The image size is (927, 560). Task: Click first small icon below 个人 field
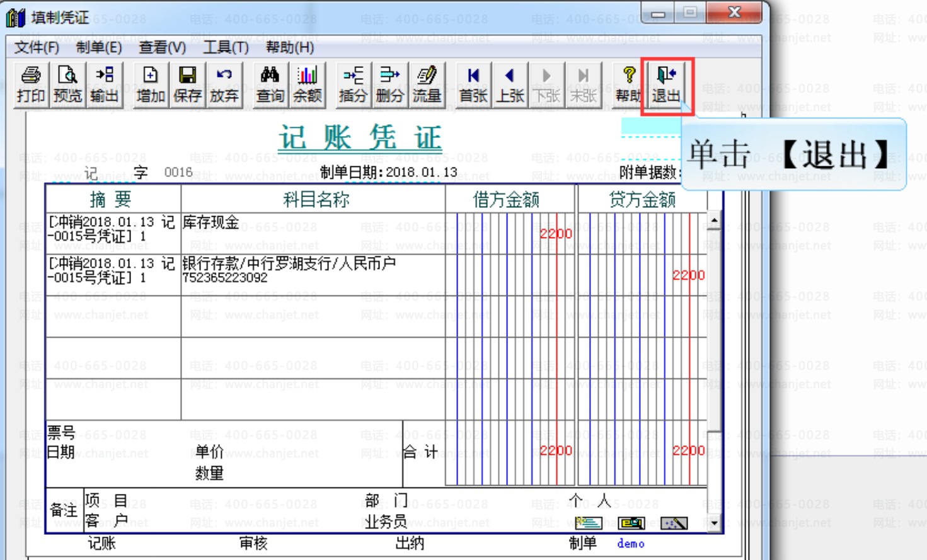click(x=588, y=523)
